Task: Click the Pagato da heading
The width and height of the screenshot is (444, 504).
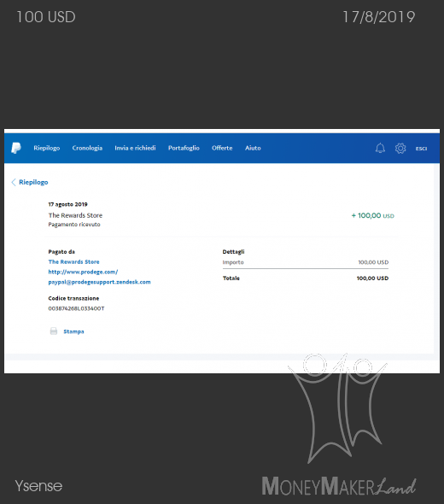Action: click(x=61, y=252)
